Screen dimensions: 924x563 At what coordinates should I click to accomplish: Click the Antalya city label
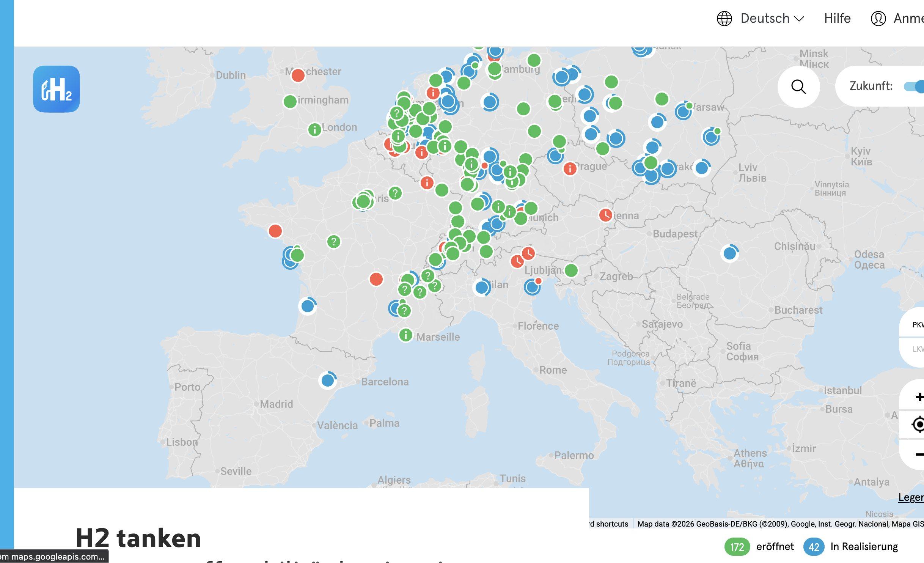click(871, 482)
